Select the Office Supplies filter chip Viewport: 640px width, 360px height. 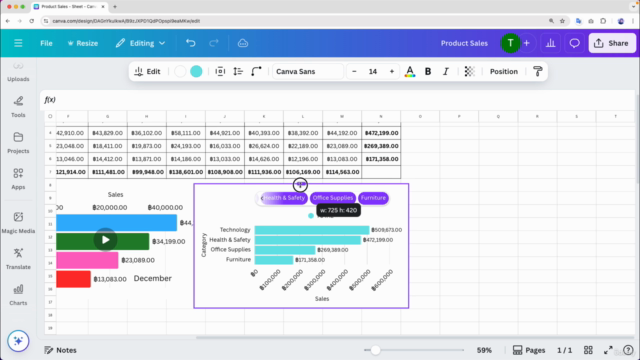pyautogui.click(x=333, y=198)
